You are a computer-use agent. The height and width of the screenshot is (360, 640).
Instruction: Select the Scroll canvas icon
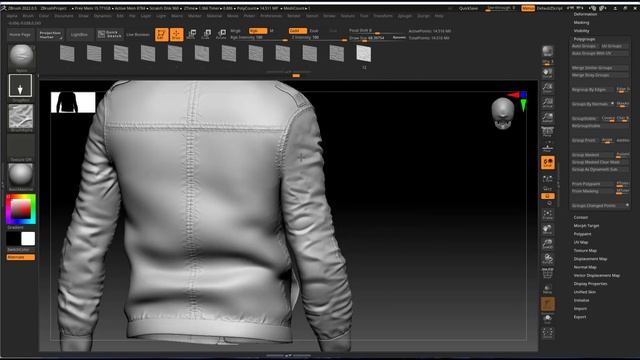(x=547, y=73)
